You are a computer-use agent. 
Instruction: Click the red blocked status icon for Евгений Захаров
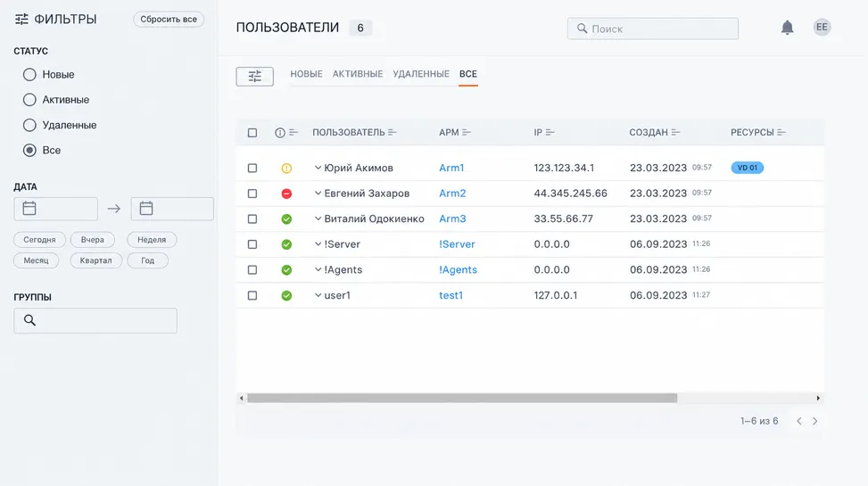point(286,194)
